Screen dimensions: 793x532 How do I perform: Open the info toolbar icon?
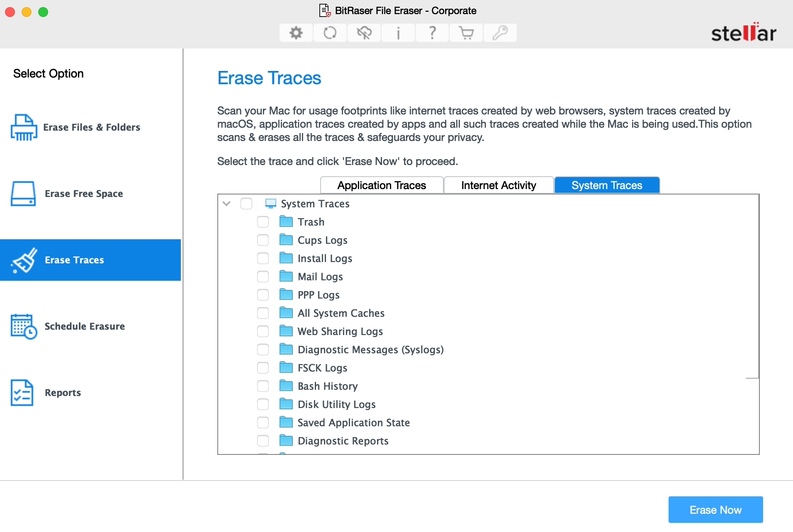(x=398, y=33)
